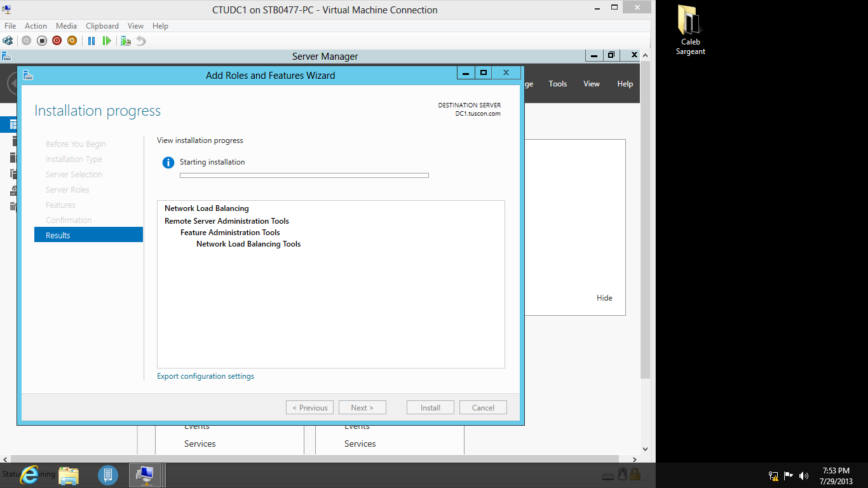Click the Starting installation status text
Viewport: 868px width, 488px height.
212,162
